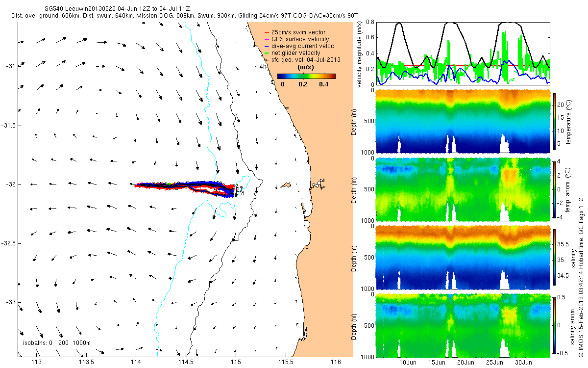This screenshot has width=588, height=368.
Task: Select the 'net glider velocity' legend entry
Action: point(293,53)
